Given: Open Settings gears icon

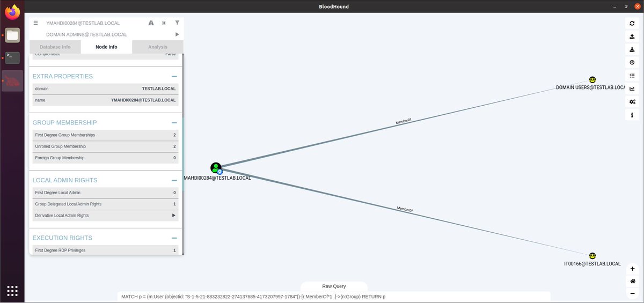Looking at the screenshot, I should [632, 102].
